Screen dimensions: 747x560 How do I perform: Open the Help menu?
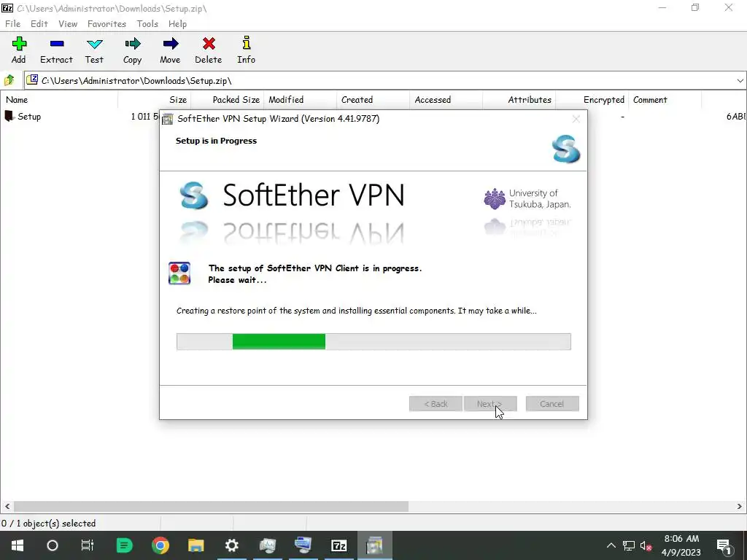point(177,24)
